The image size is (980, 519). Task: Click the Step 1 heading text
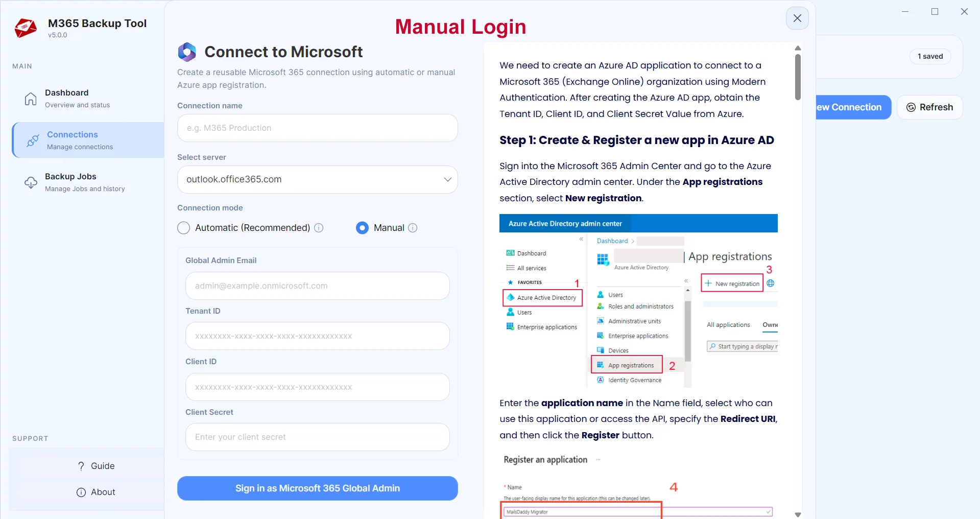click(637, 140)
